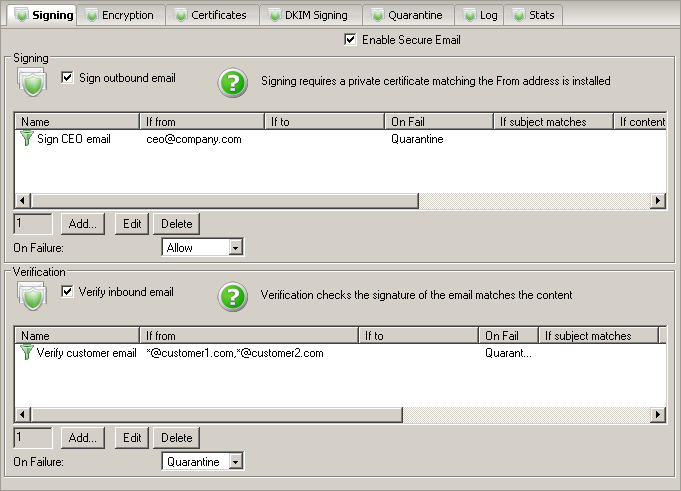Click the signing list horizontal scrollbar right arrow

click(658, 201)
